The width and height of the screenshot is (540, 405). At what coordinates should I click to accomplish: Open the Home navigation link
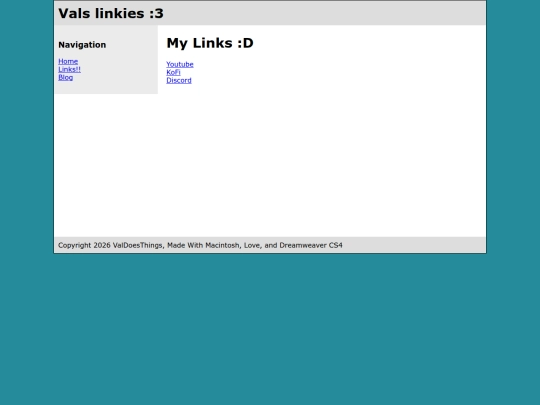pos(68,61)
